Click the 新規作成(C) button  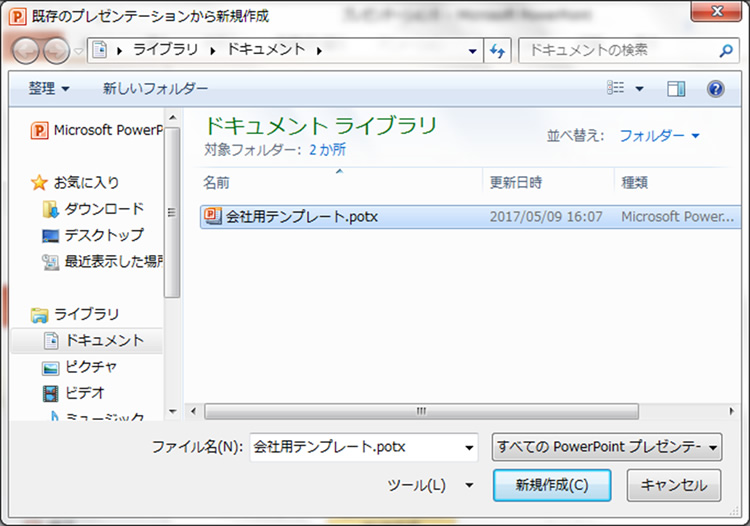coord(551,485)
